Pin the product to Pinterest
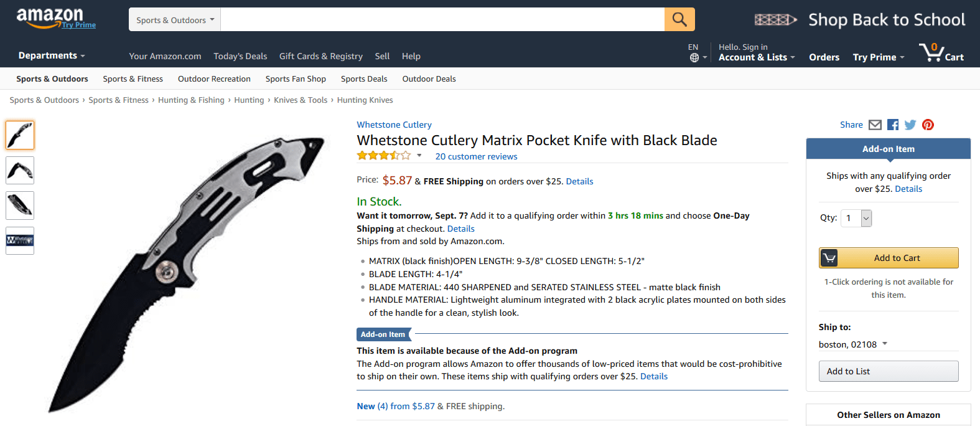 pyautogui.click(x=928, y=125)
